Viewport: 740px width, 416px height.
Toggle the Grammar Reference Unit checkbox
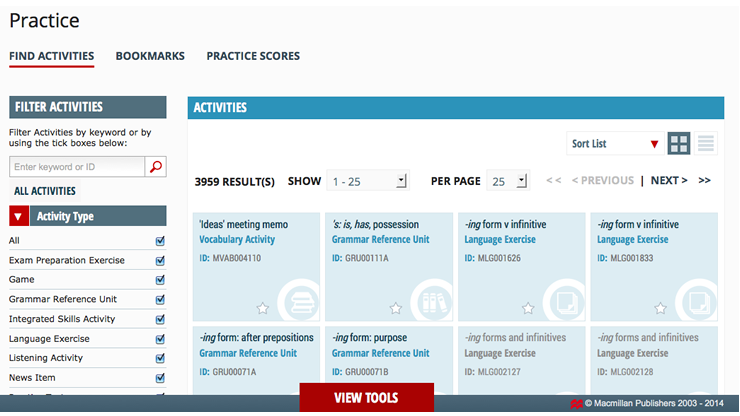[x=160, y=300]
